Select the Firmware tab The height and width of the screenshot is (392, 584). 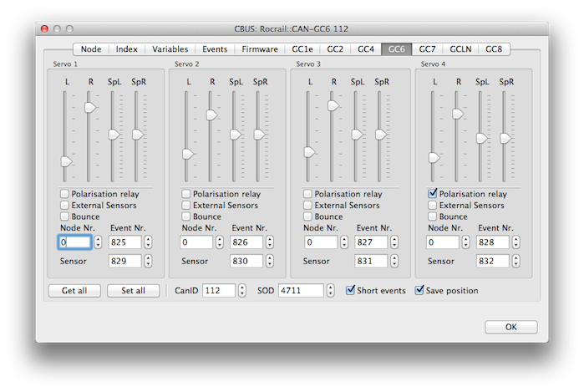click(260, 49)
